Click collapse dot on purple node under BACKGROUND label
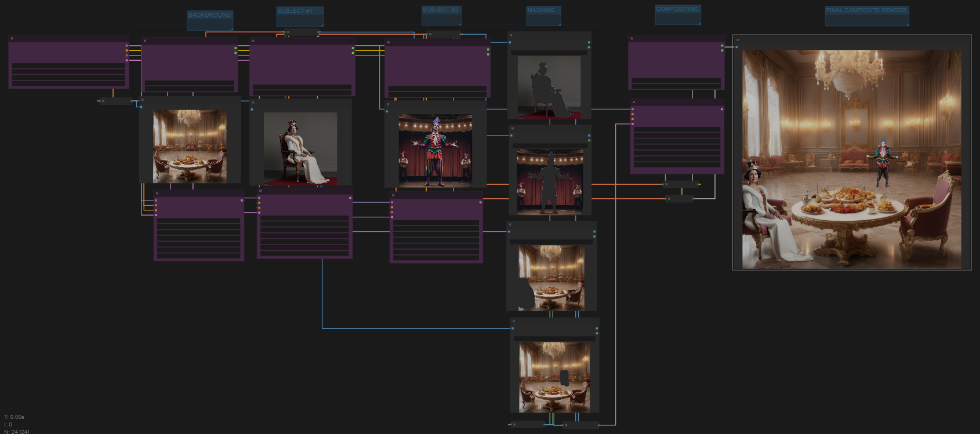This screenshot has width=980, height=434. click(x=144, y=41)
